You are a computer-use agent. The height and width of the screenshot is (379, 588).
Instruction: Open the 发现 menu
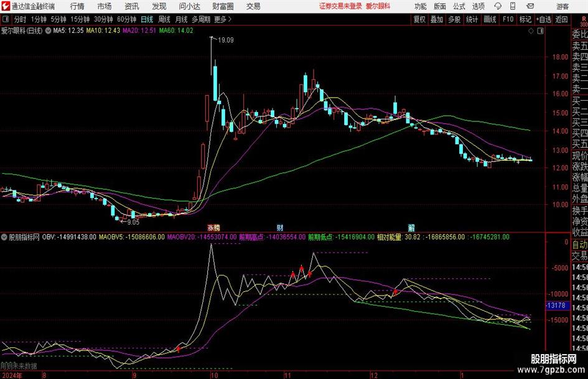point(159,6)
